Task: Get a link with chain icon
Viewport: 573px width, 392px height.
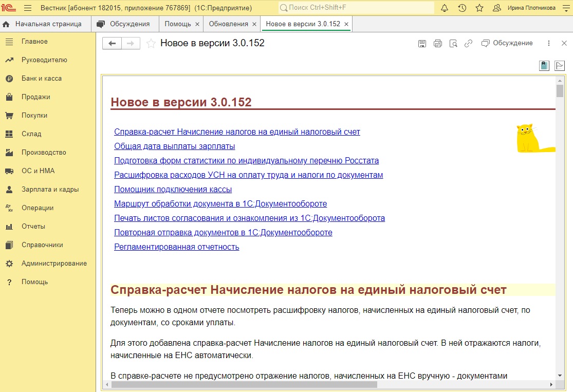Action: [x=468, y=44]
